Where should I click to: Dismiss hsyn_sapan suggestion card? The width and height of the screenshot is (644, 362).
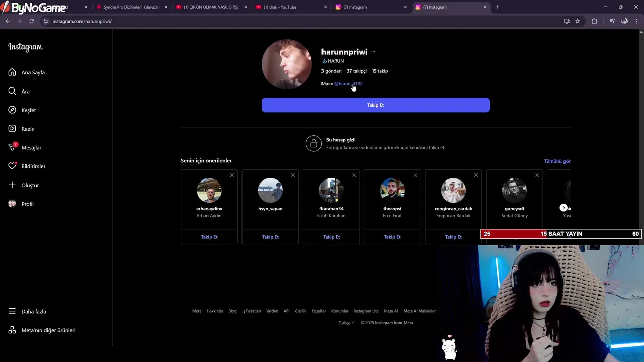coord(293,175)
